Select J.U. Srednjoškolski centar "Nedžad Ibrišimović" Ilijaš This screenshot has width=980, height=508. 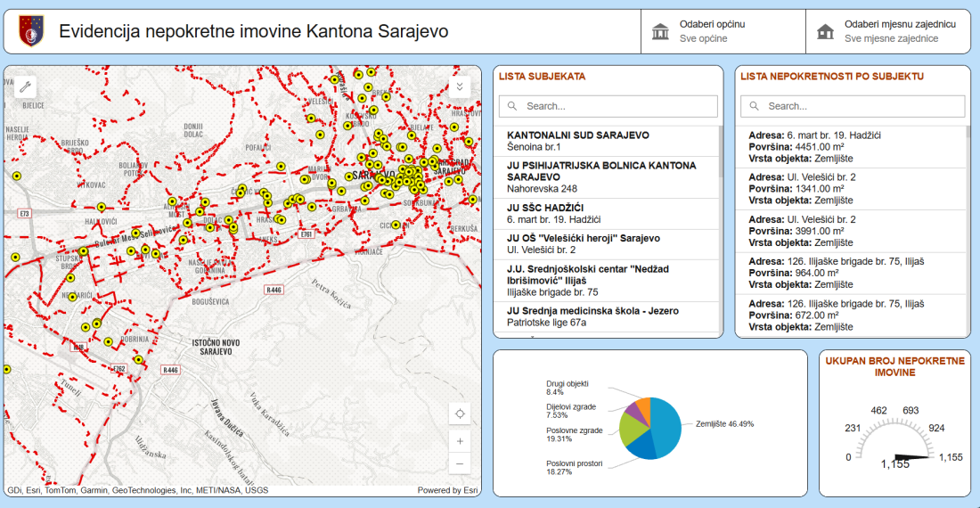coord(606,281)
